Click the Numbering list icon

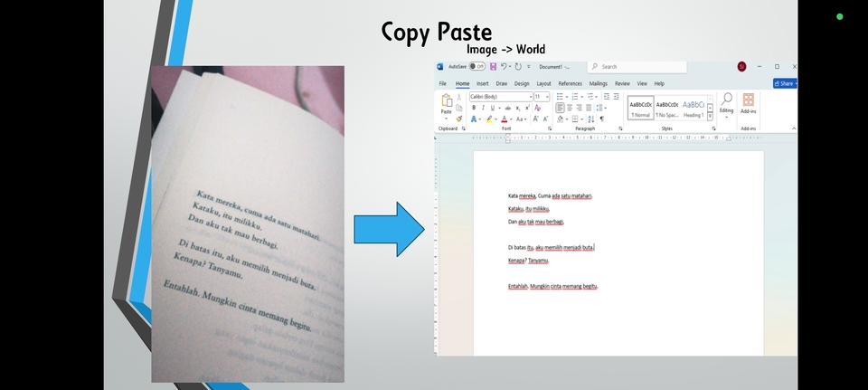[575, 97]
